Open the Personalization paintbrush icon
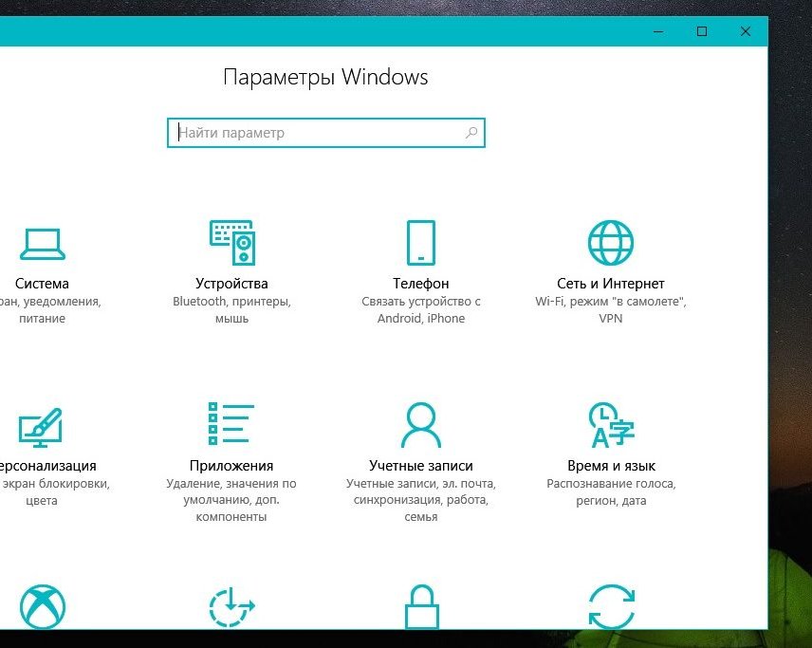The height and width of the screenshot is (648, 812). tap(41, 428)
